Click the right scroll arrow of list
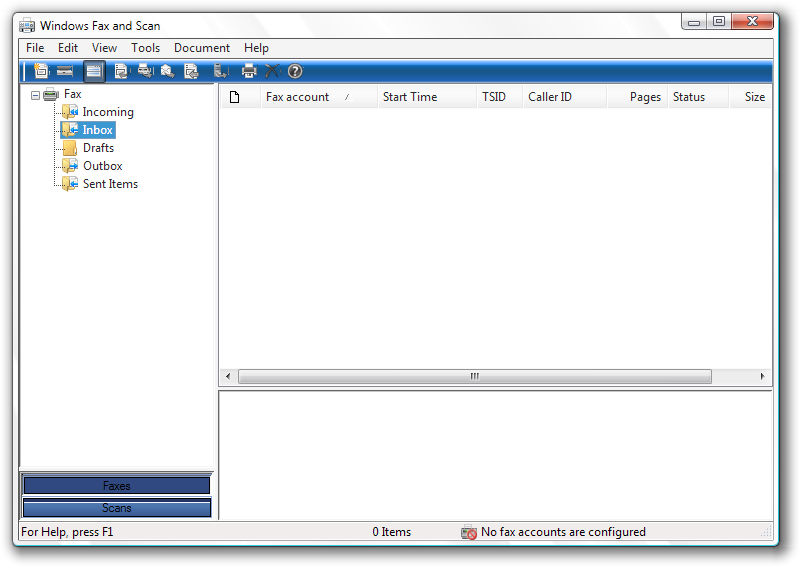The width and height of the screenshot is (800, 568). pyautogui.click(x=762, y=377)
